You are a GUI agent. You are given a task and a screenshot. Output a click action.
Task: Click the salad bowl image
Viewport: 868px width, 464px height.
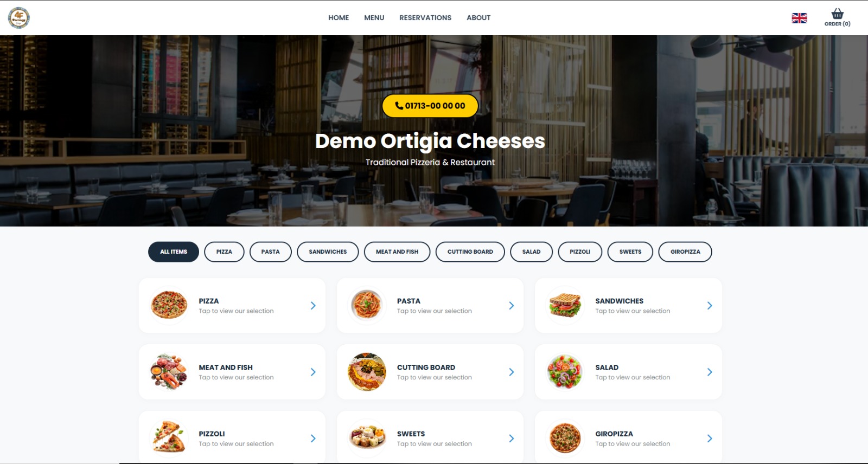[x=565, y=372]
